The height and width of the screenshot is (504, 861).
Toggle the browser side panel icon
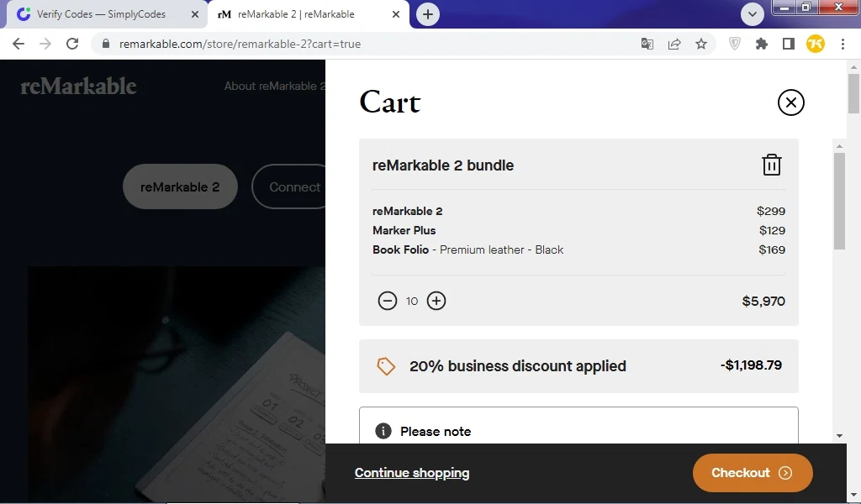tap(789, 44)
